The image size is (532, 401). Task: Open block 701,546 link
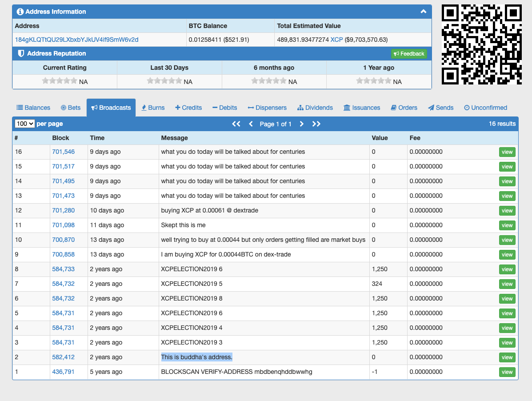64,152
